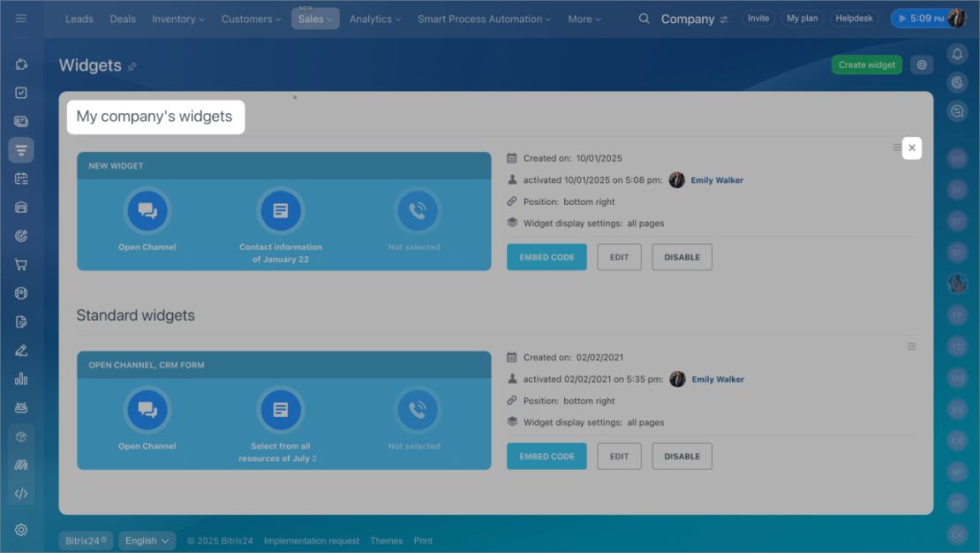Open the Deals menu item
980x553 pixels.
tap(123, 19)
